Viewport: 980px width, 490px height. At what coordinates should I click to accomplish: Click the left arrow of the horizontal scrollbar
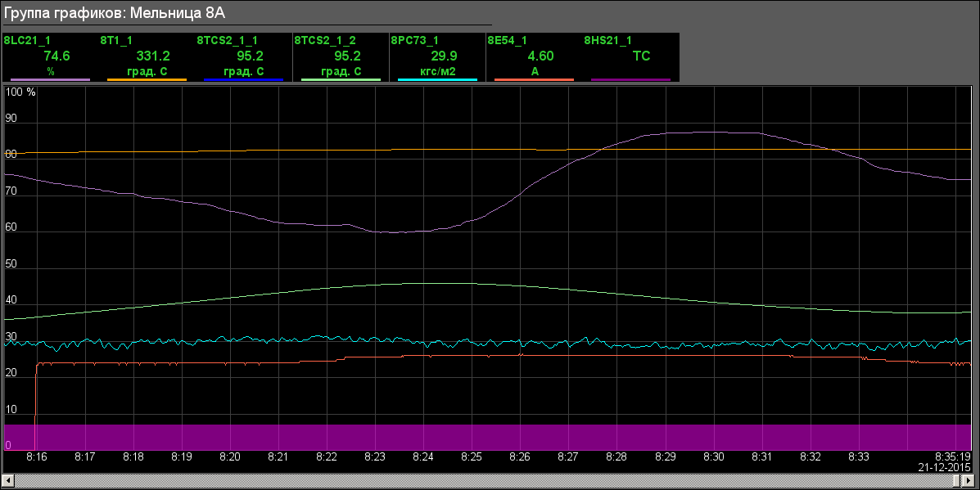[8, 479]
